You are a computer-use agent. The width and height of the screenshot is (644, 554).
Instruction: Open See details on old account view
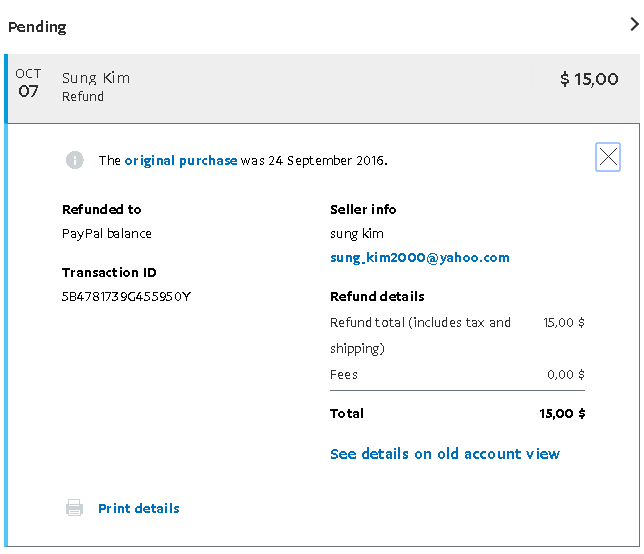pyautogui.click(x=444, y=454)
